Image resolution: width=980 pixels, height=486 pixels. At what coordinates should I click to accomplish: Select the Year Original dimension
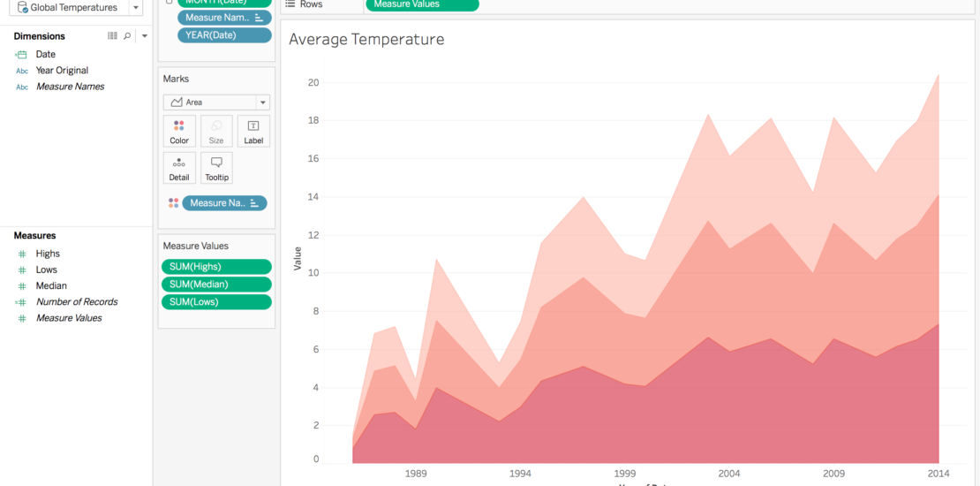pos(62,70)
